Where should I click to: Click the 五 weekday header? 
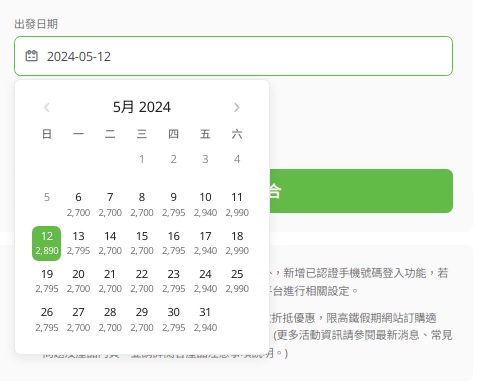[x=205, y=134]
